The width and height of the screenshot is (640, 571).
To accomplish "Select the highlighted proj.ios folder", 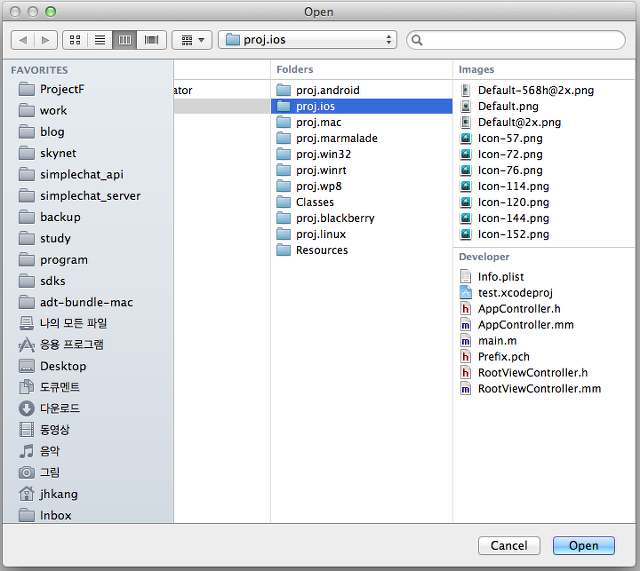I will pyautogui.click(x=362, y=106).
